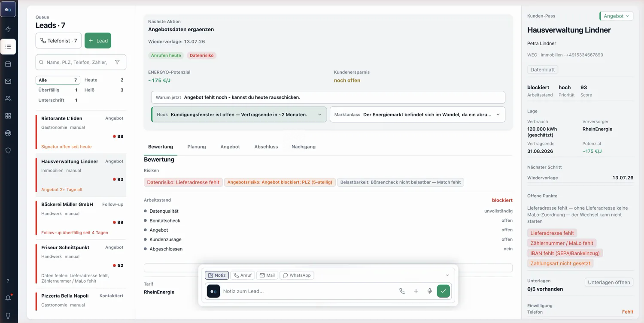This screenshot has width=644, height=323.
Task: Filter leads by Alle
Action: 58,80
